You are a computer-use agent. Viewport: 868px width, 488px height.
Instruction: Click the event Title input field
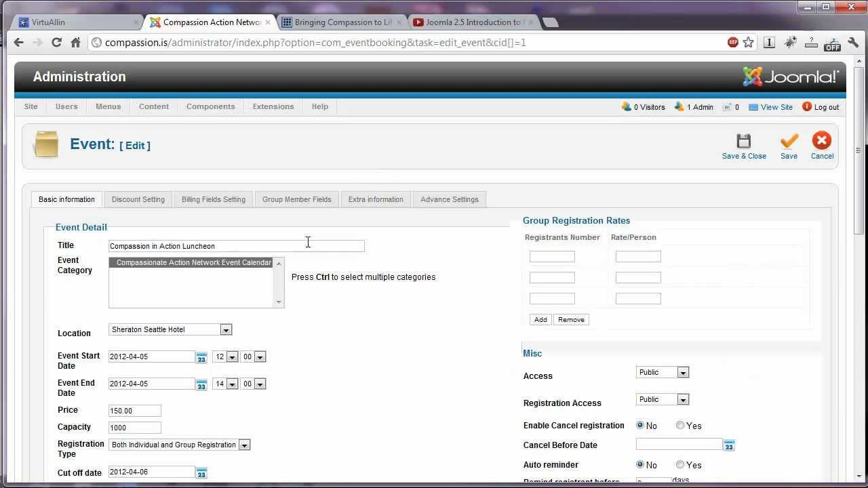click(x=237, y=246)
